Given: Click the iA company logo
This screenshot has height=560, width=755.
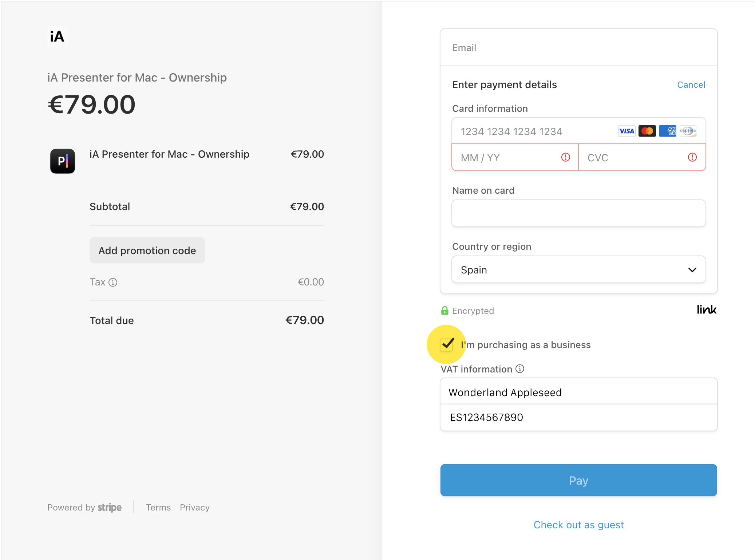Looking at the screenshot, I should (57, 36).
